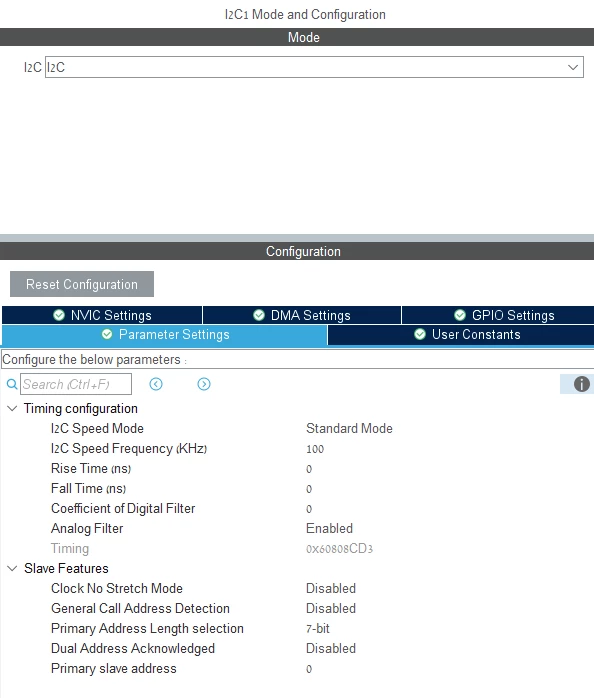Select the Rise Time value
Image resolution: width=594 pixels, height=698 pixels.
pos(309,469)
